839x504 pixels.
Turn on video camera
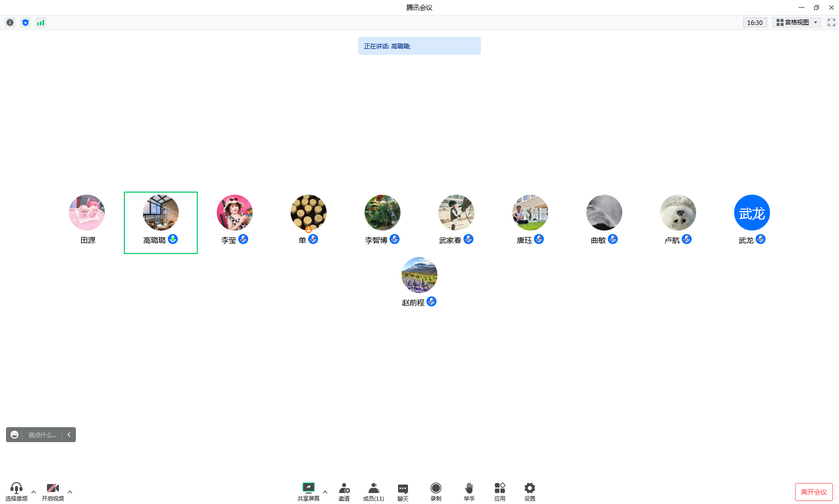(53, 492)
